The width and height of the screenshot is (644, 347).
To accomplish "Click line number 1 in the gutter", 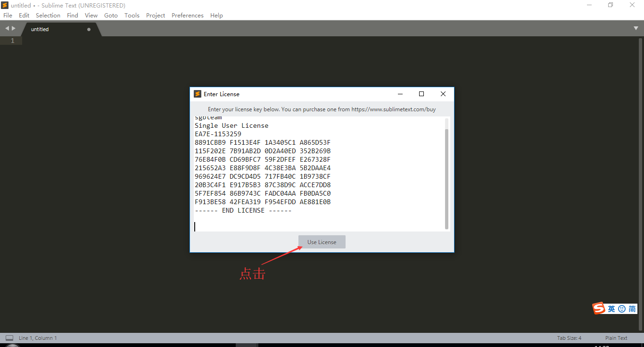I will 13,41.
